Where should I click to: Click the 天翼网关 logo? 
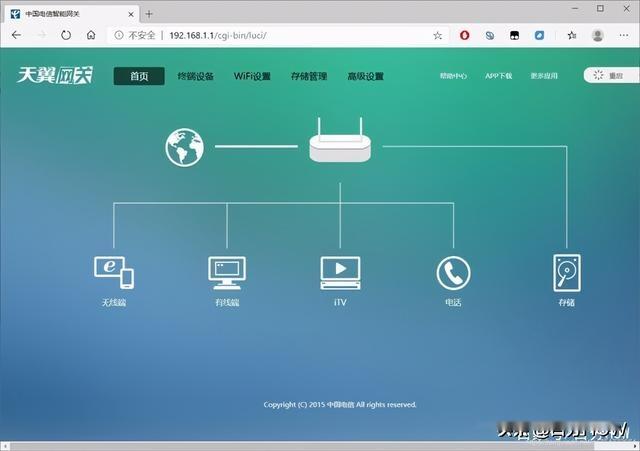pos(55,76)
